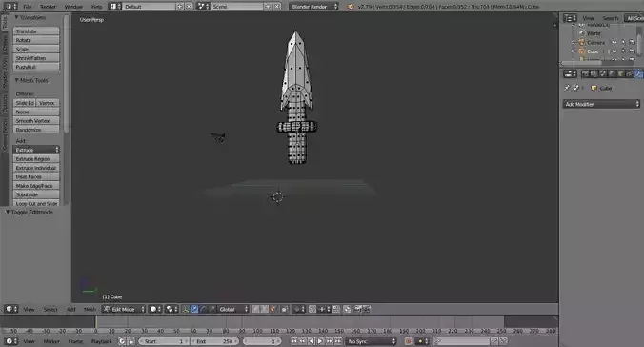Click the Inset Faces button
This screenshot has width=644, height=347.
[x=36, y=176]
